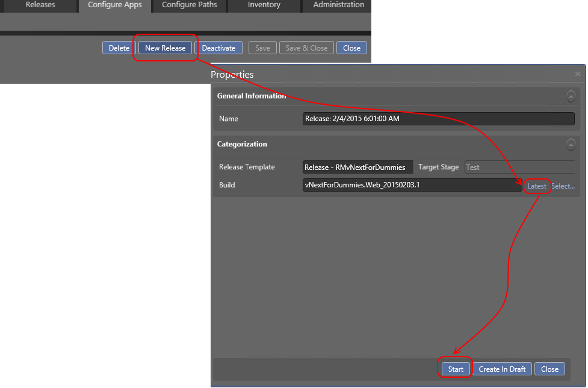The image size is (588, 388).
Task: Open the Configure Apps tab
Action: (x=115, y=5)
